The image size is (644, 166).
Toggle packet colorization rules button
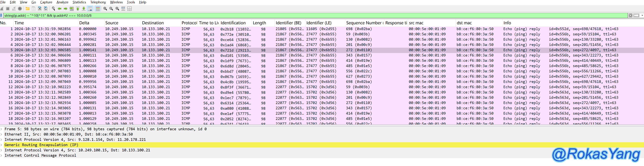pyautogui.click(x=98, y=9)
